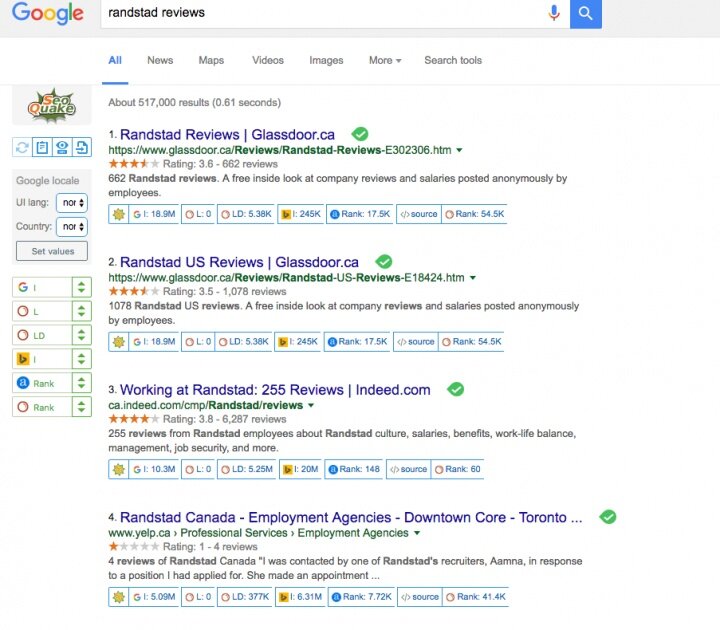
Task: Switch to the Maps tab
Action: click(211, 60)
